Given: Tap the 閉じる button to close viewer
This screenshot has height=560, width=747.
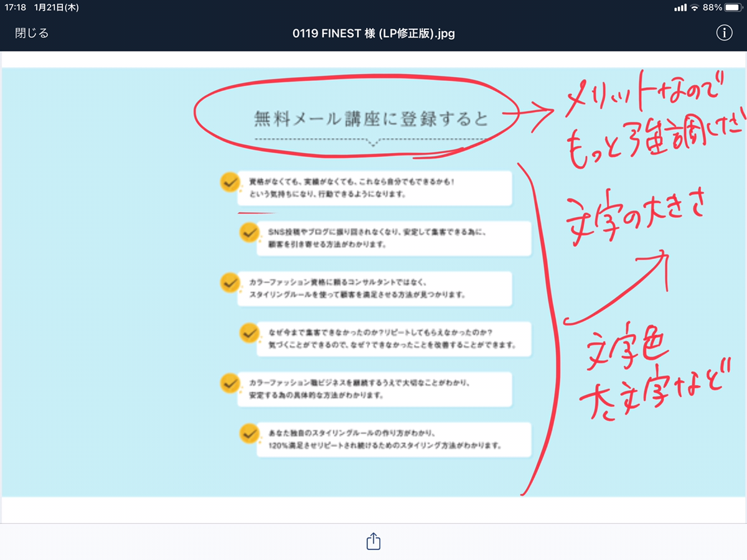Looking at the screenshot, I should [32, 33].
